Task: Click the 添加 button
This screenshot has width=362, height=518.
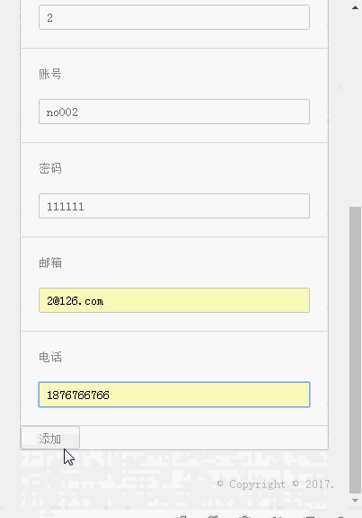Action: pyautogui.click(x=50, y=438)
